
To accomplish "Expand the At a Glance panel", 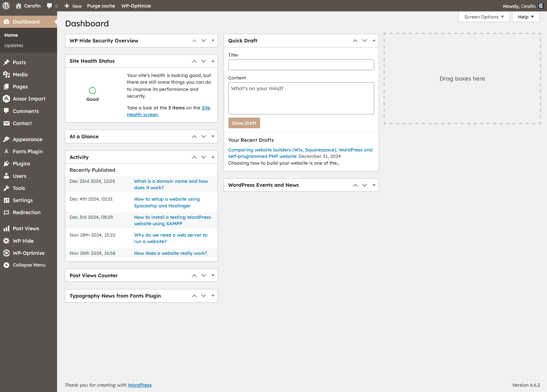I will (x=213, y=136).
